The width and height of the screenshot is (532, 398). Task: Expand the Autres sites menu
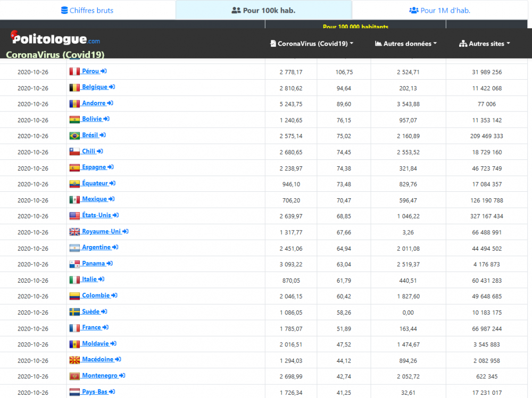(x=485, y=44)
